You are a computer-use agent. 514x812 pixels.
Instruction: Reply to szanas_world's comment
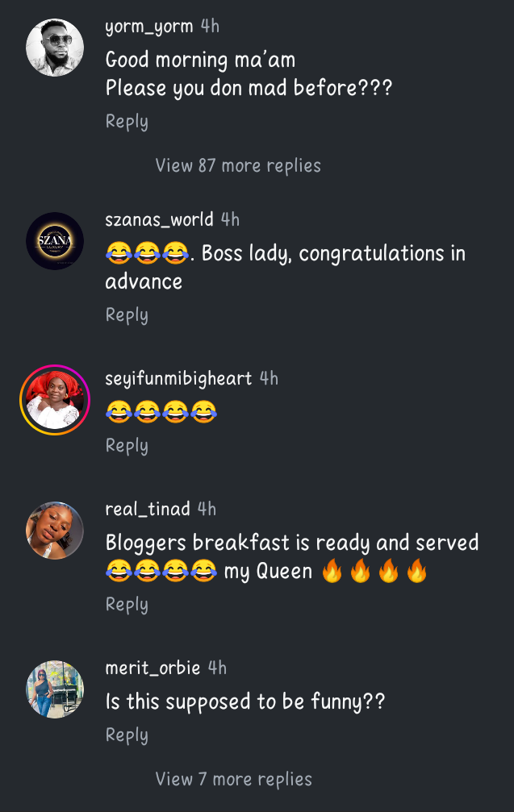point(127,315)
